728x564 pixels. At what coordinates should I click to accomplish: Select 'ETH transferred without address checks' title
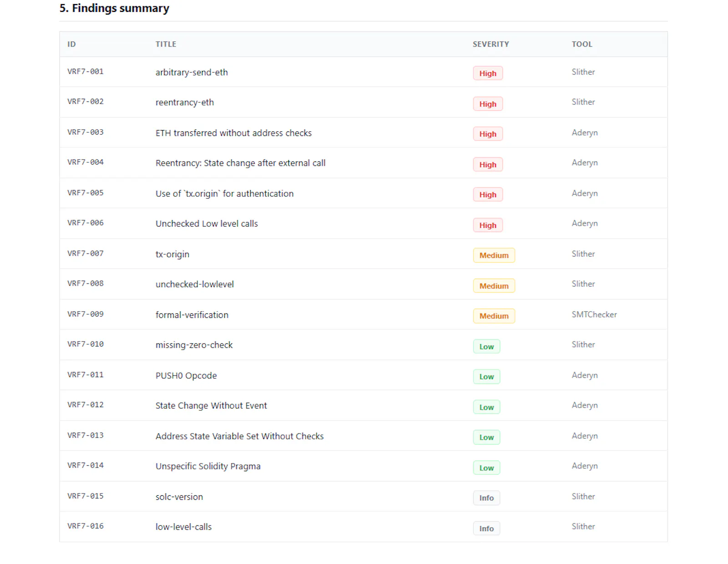[x=233, y=133]
